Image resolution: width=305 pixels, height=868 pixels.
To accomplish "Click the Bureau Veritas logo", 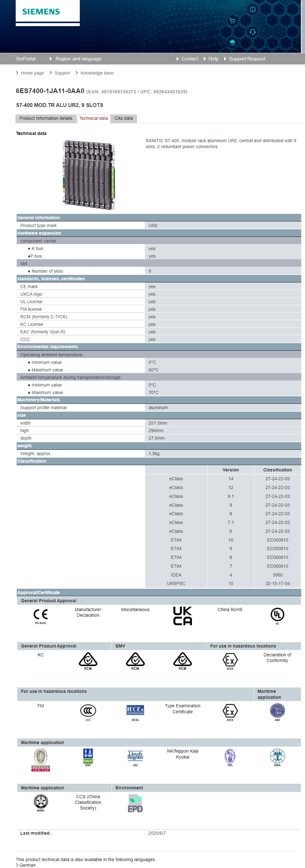I will point(41,759).
